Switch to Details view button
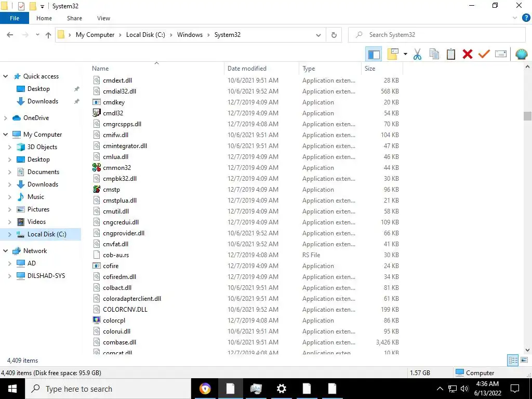The width and height of the screenshot is (532, 399). coord(513,361)
